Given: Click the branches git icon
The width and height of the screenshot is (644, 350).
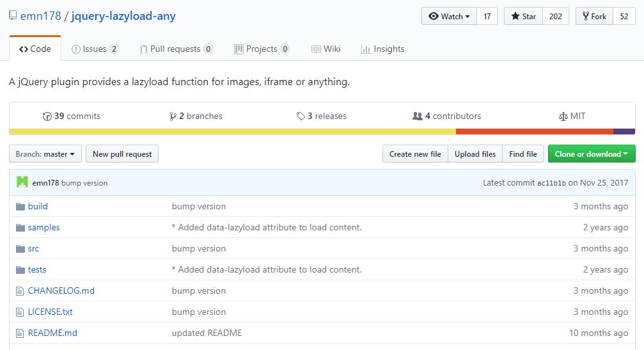Looking at the screenshot, I should (x=173, y=116).
